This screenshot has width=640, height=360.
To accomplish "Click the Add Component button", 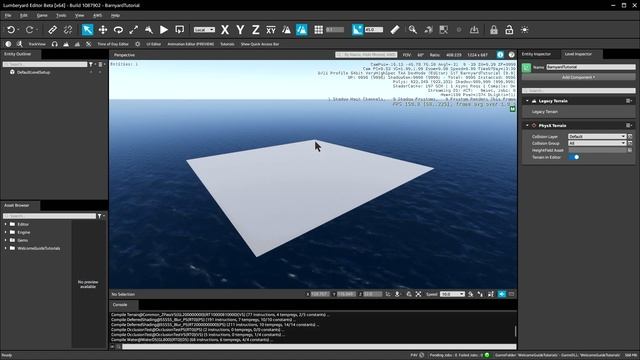I will (578, 77).
